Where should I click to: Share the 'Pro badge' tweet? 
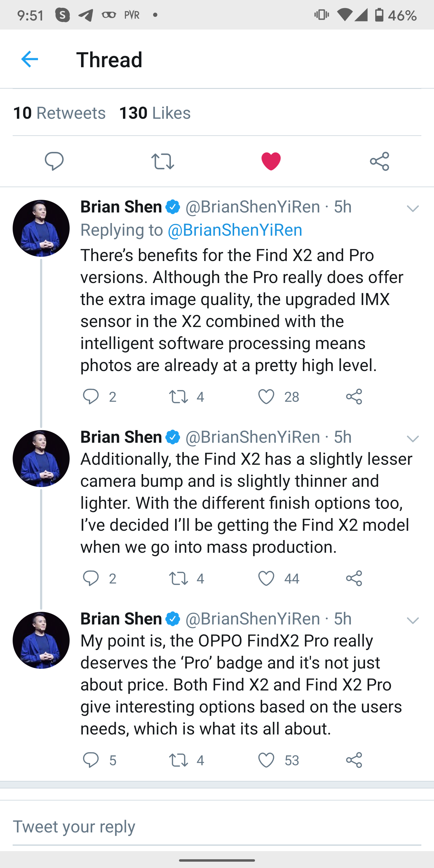pos(354,760)
